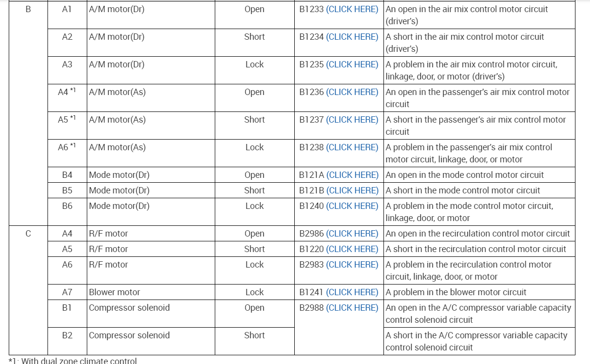Image resolution: width=590 pixels, height=364 pixels.
Task: Select the 'An open in the recirculation' description
Action: pos(478,234)
